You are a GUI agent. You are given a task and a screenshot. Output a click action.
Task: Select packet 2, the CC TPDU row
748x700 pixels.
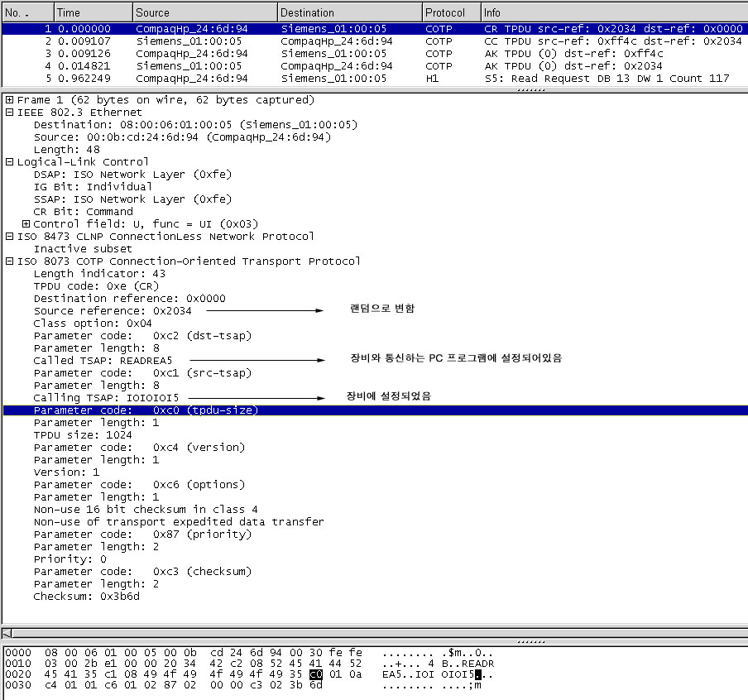[372, 41]
